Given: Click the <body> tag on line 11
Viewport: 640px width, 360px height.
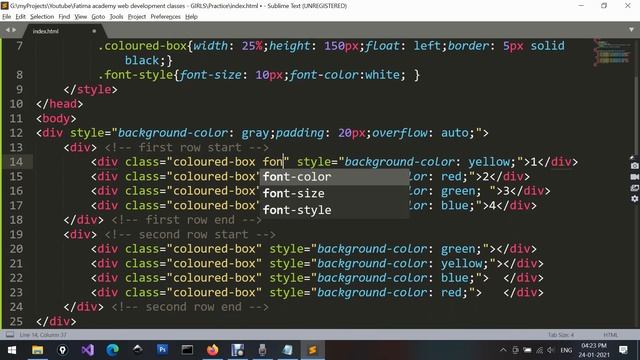Looking at the screenshot, I should pos(56,119).
